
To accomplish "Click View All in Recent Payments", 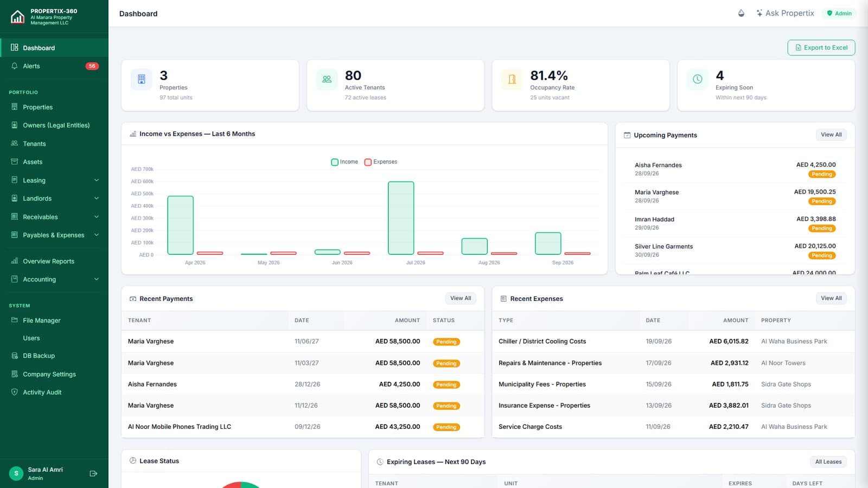I will click(x=461, y=298).
